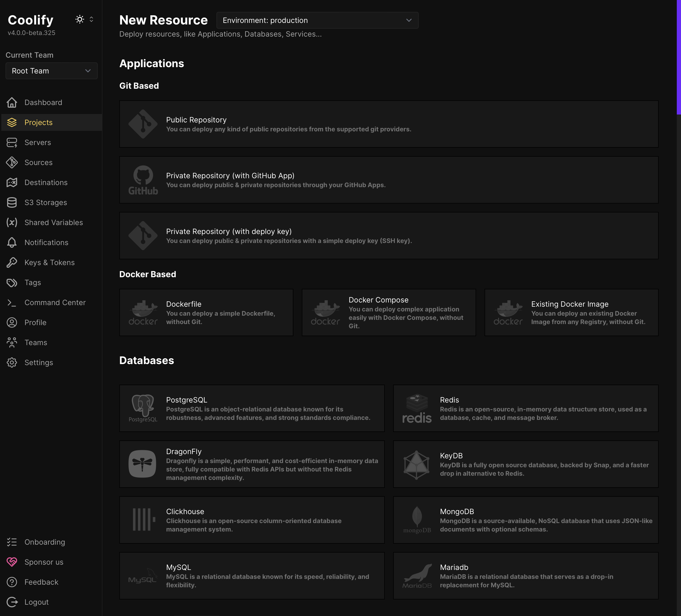Select Teams in the sidebar menu

(36, 342)
